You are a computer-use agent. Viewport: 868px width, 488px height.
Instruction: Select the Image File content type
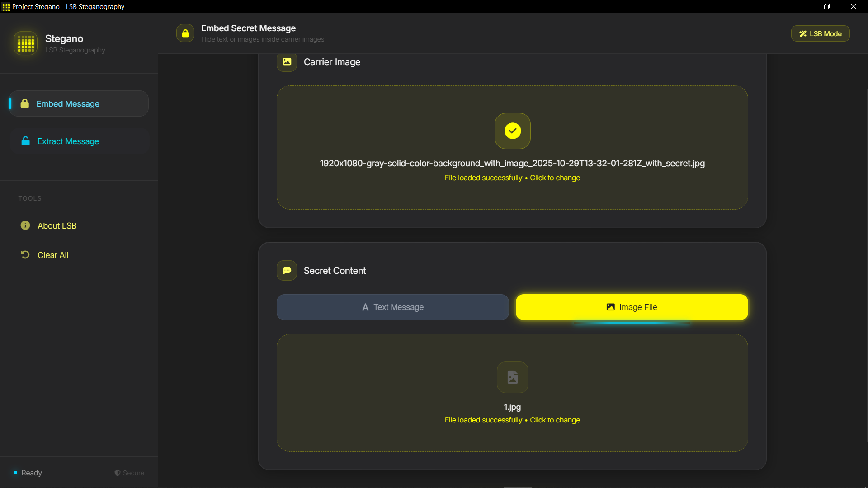(632, 307)
